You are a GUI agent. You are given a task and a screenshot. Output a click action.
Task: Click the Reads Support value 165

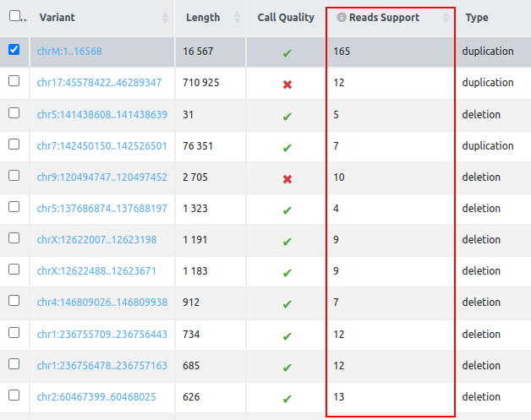(342, 52)
